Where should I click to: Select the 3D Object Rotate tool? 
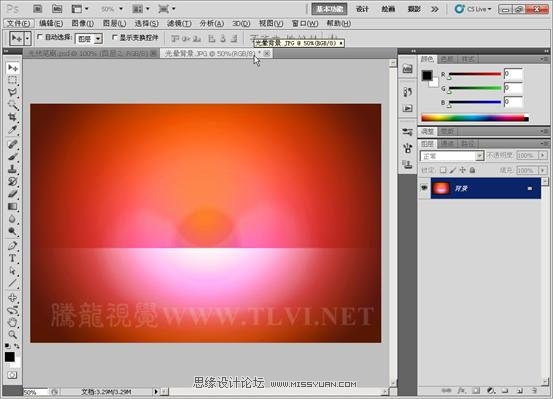tap(13, 298)
